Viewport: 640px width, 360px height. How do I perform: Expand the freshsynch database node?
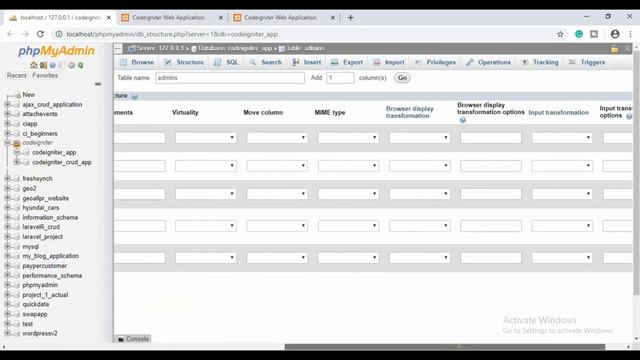pos(7,178)
